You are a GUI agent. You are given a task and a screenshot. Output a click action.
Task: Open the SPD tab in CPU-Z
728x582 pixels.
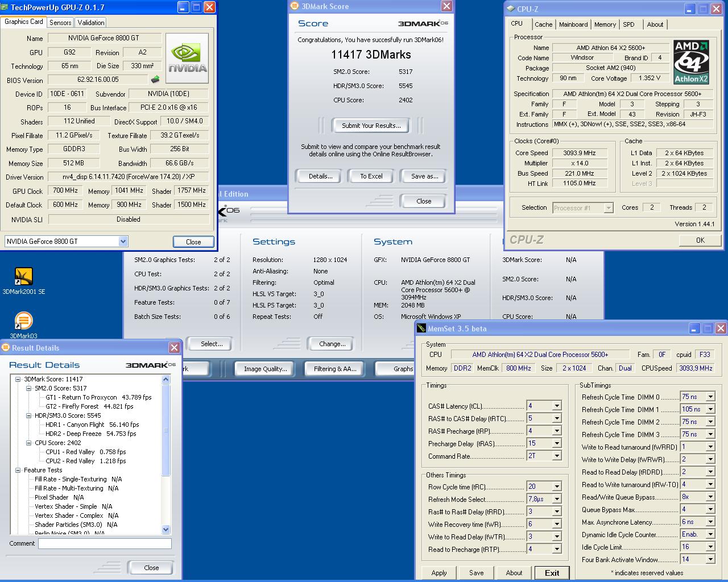tap(628, 24)
